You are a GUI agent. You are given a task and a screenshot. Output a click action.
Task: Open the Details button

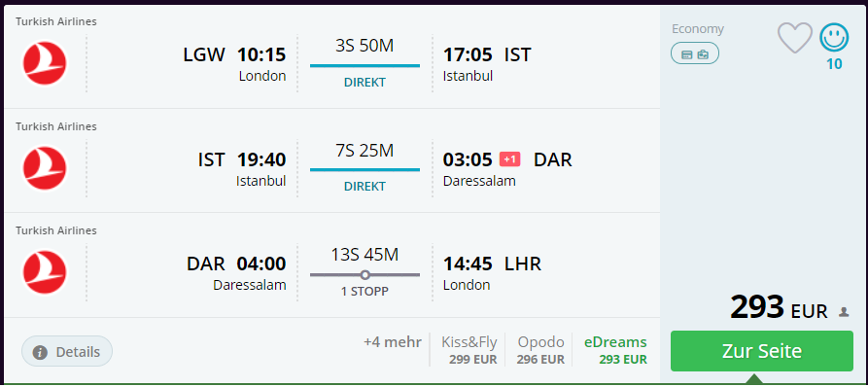click(67, 352)
